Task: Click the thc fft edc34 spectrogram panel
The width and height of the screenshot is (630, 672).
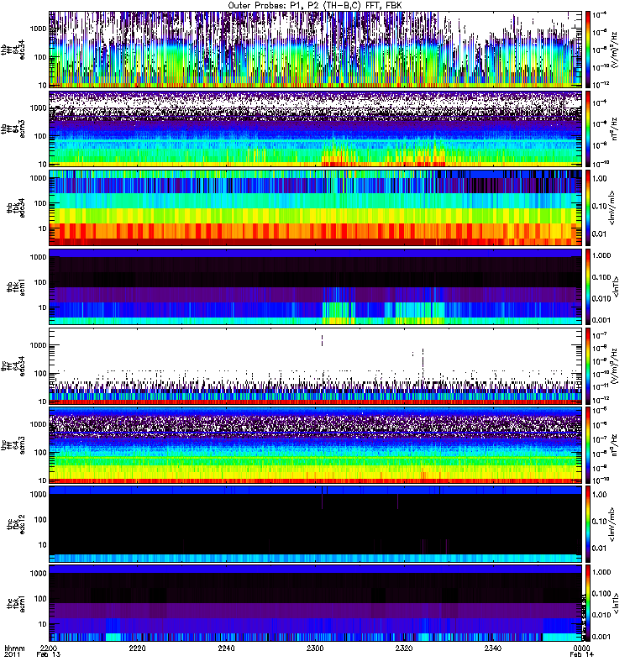Action: (315, 365)
